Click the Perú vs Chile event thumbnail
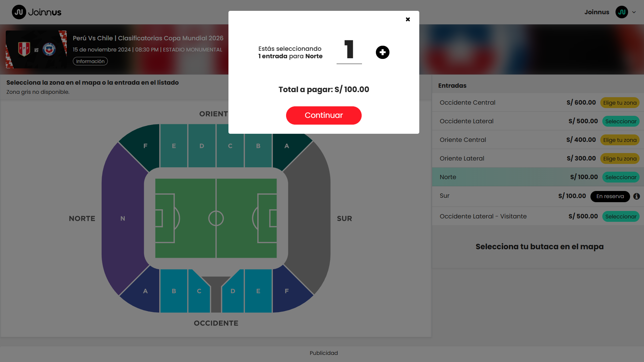This screenshot has height=362, width=644. (36, 49)
